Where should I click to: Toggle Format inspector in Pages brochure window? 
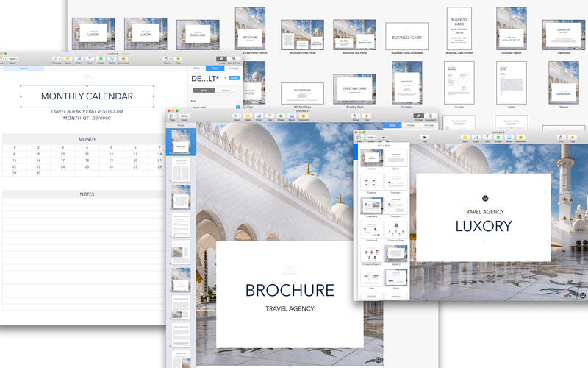[418, 117]
